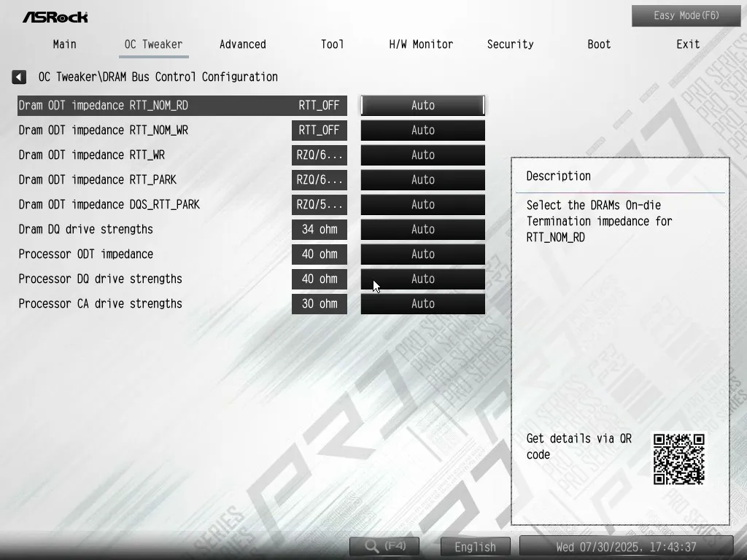
Task: Select the Dram ODT impedance RTT_WR label
Action: point(91,155)
